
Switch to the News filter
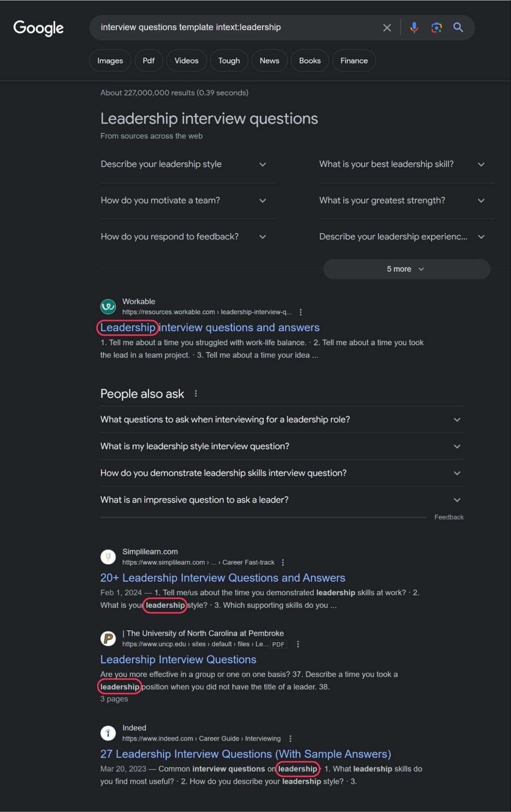[x=269, y=60]
